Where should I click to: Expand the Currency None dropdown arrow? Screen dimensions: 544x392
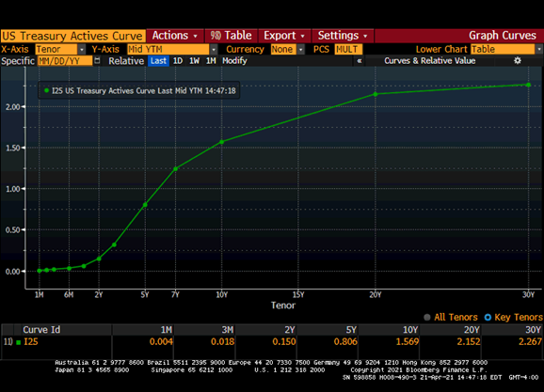pyautogui.click(x=301, y=49)
